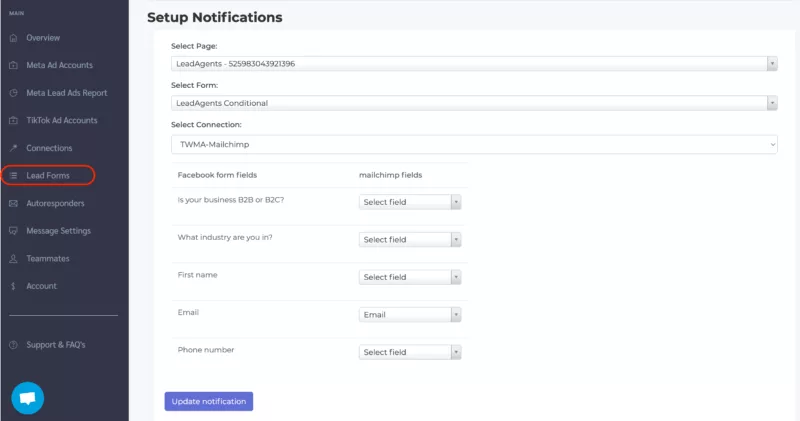Expand the Select Form dropdown
The width and height of the screenshot is (800, 421).
(473, 103)
